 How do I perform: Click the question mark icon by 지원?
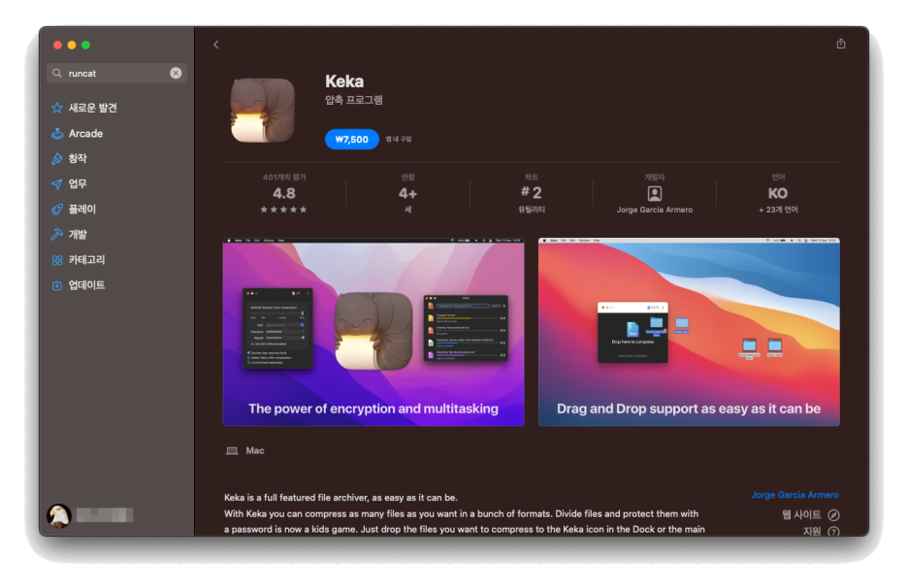pyautogui.click(x=834, y=531)
